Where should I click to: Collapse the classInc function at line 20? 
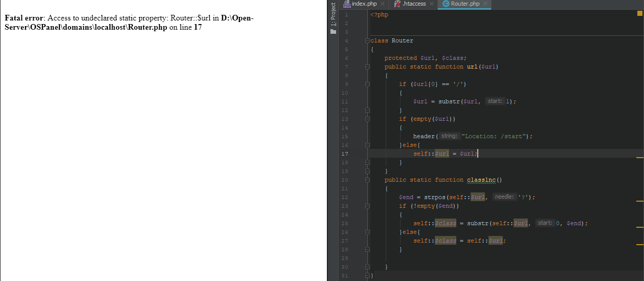click(x=367, y=180)
